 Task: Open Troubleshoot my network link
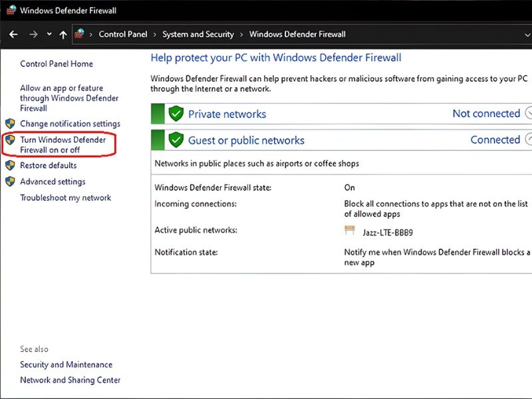click(x=65, y=198)
